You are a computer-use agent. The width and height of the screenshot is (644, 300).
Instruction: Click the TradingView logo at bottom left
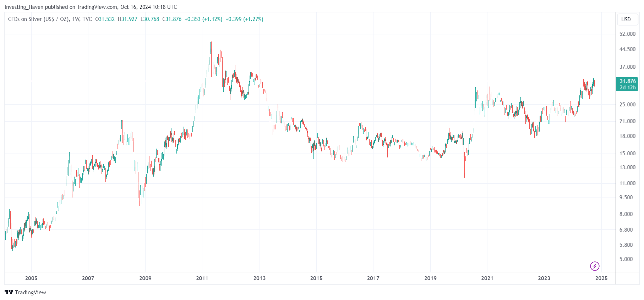pos(25,292)
